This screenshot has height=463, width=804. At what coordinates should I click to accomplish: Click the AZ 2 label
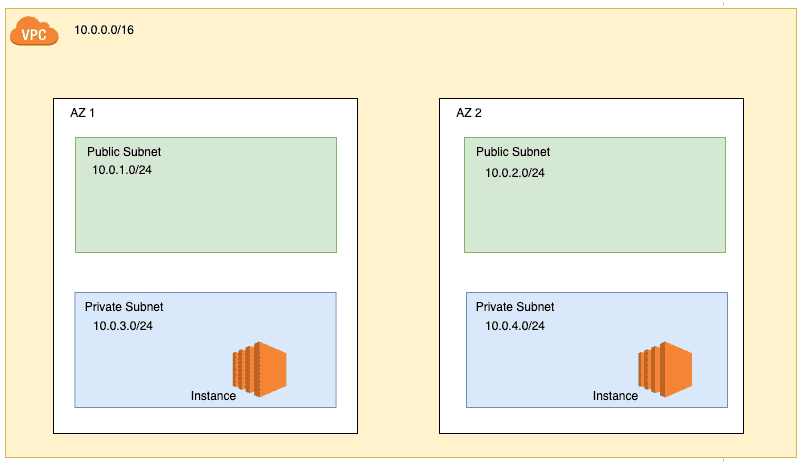(469, 113)
